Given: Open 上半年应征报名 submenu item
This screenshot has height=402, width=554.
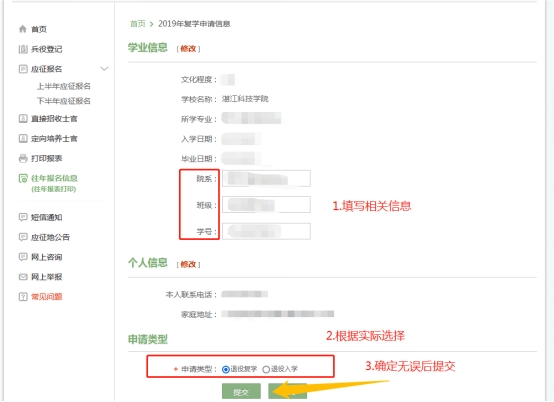Looking at the screenshot, I should 64,86.
